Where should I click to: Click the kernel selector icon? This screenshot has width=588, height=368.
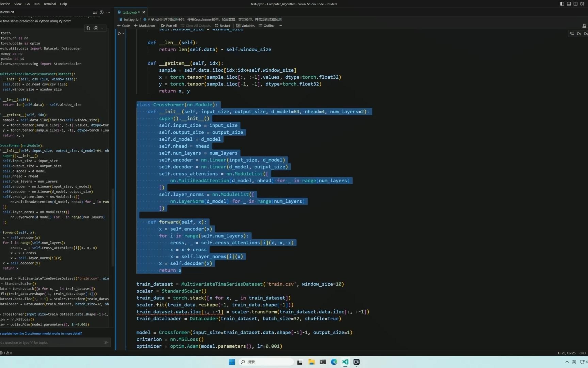[584, 26]
